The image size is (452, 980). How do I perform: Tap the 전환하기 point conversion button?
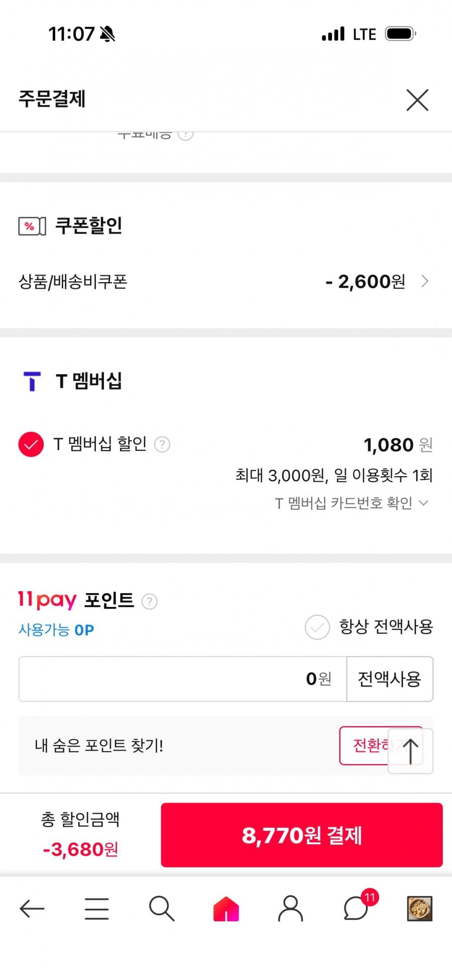[365, 745]
